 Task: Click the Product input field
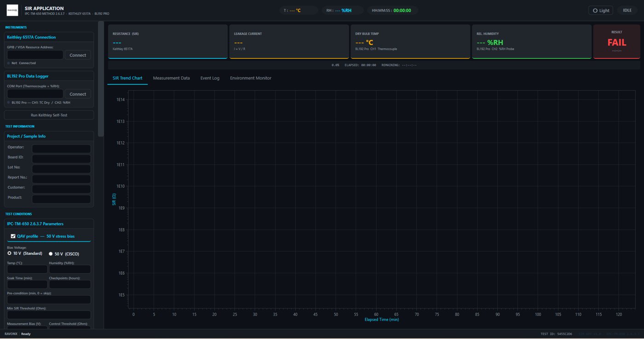[61, 199]
